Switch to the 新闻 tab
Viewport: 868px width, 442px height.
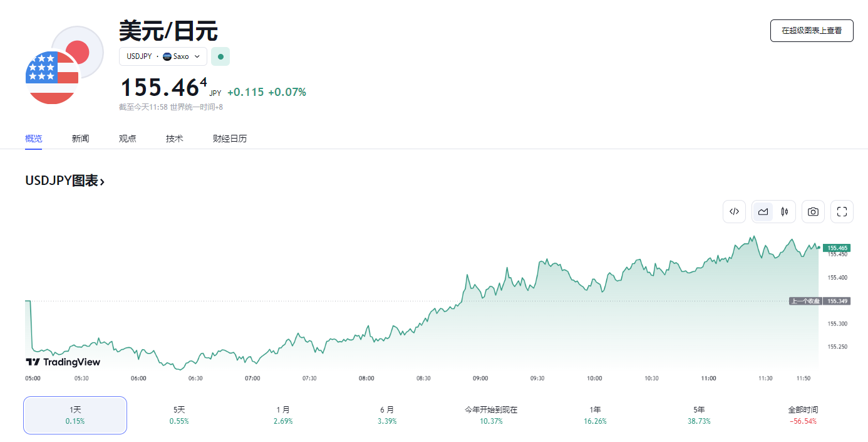click(x=80, y=139)
